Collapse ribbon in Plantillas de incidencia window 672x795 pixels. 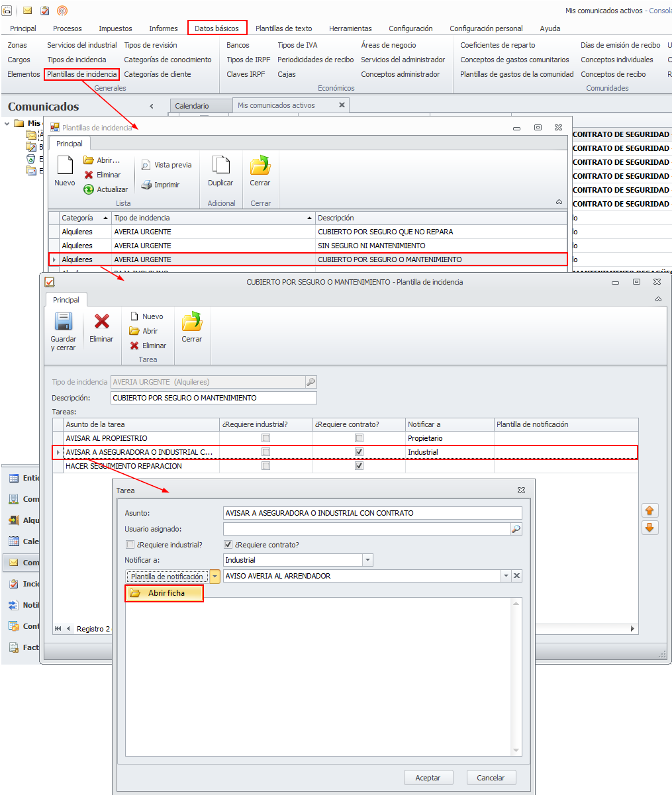click(559, 202)
